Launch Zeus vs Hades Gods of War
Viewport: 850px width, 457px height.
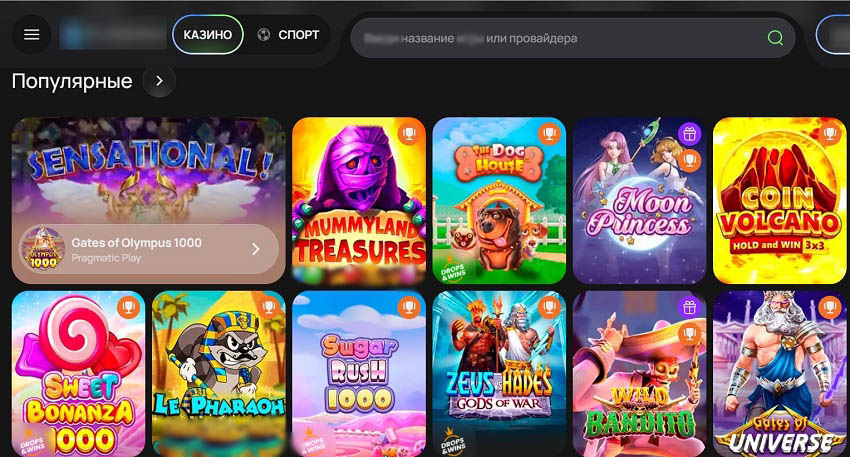coord(499,374)
